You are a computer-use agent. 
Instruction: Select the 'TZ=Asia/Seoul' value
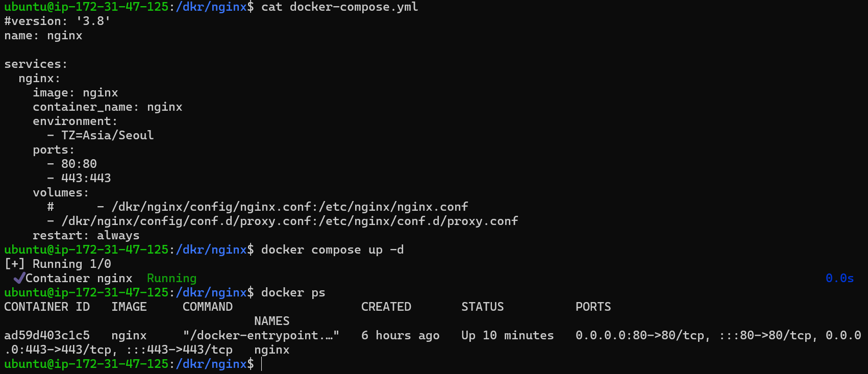(x=108, y=136)
